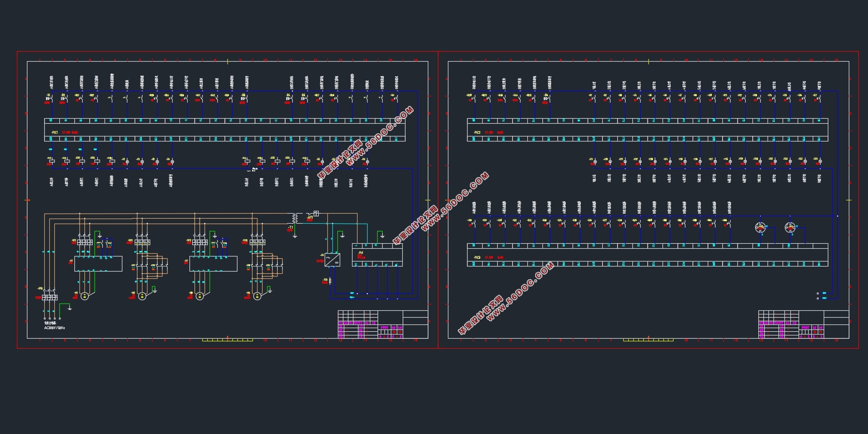Image resolution: width=868 pixels, height=434 pixels.
Task: Click the -PLC1 label text
Action: [x=54, y=132]
